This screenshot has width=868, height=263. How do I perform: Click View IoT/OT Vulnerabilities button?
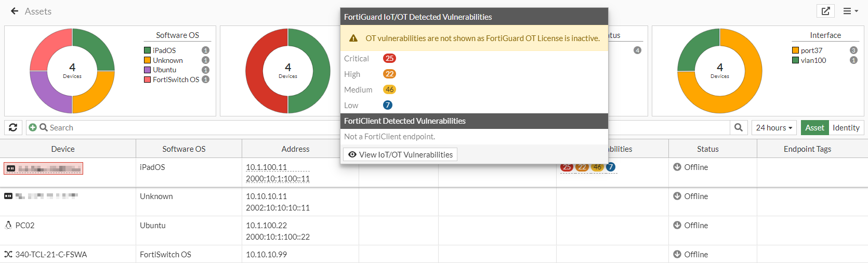(x=400, y=154)
